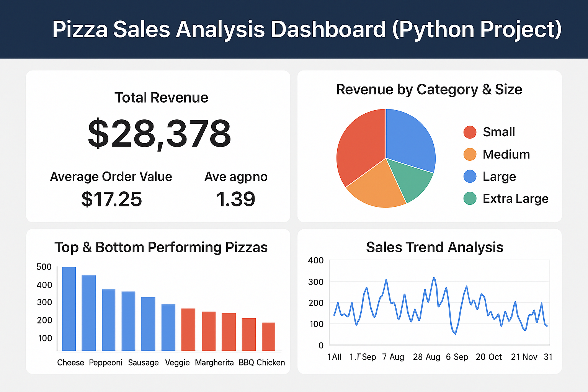Click the Sausage axis label
The height and width of the screenshot is (392, 588).
coord(143,363)
